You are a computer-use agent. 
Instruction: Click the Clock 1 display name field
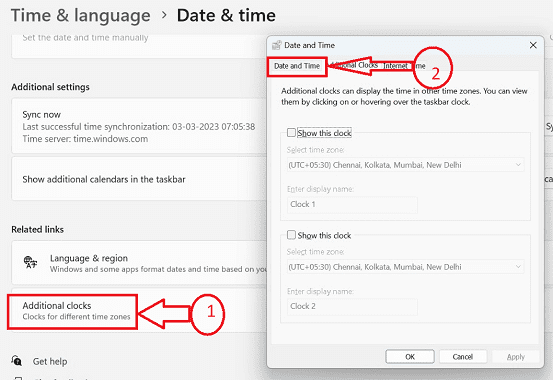click(x=352, y=205)
